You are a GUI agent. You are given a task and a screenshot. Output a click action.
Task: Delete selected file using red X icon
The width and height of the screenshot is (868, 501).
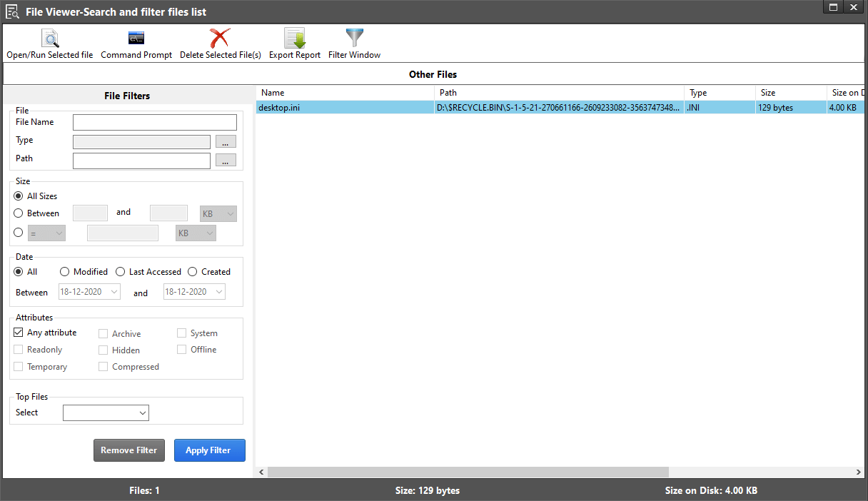point(220,39)
